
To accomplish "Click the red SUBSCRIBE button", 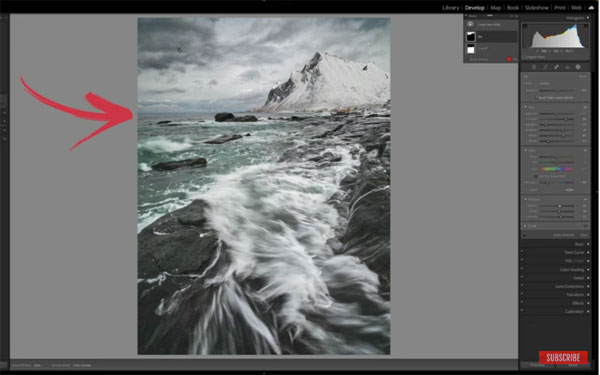I will [x=563, y=357].
